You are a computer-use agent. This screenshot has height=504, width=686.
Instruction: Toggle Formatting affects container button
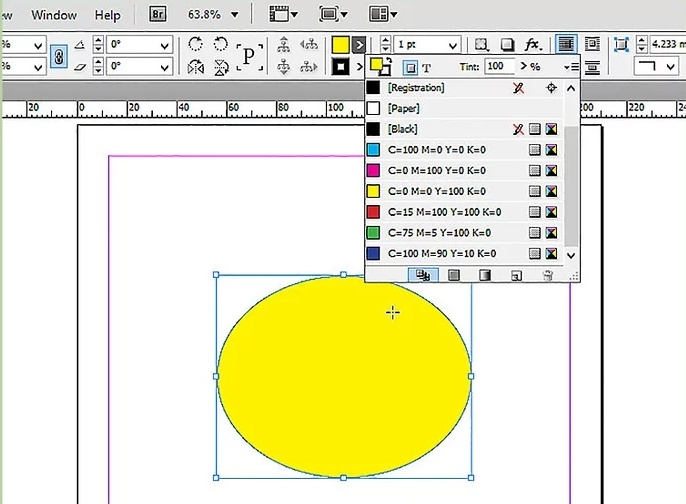pyautogui.click(x=410, y=68)
